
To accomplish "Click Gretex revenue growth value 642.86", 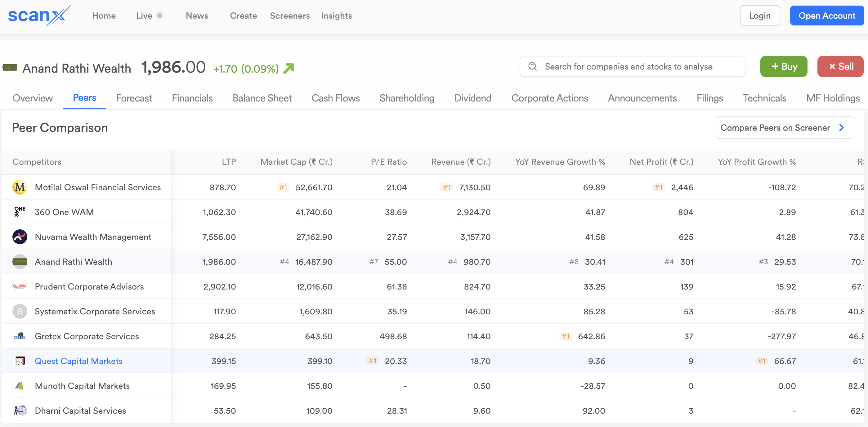I will tap(591, 336).
